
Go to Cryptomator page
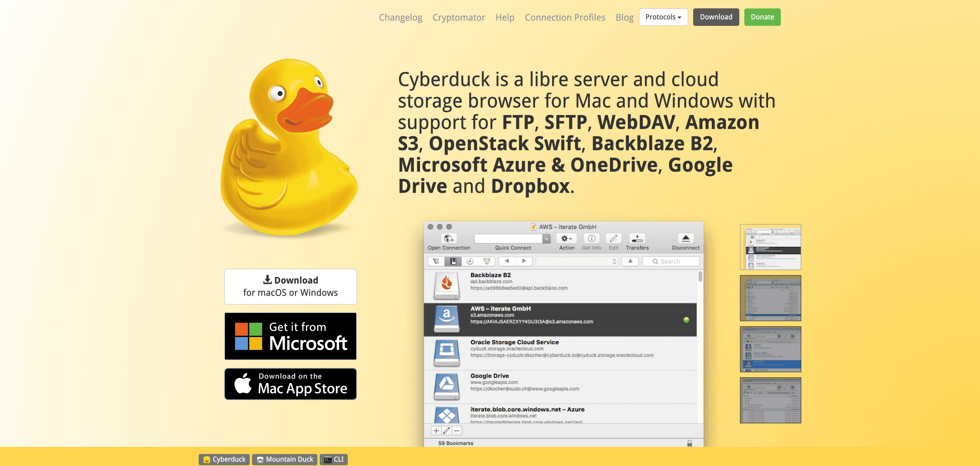point(458,18)
